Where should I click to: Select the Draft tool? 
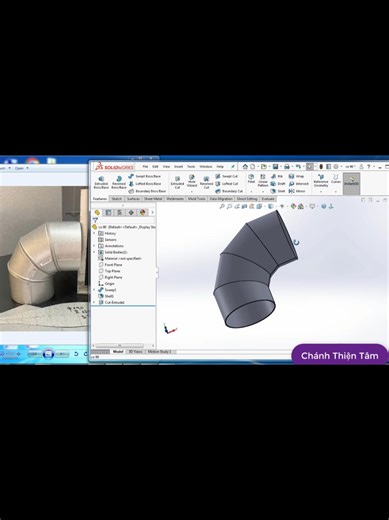[278, 184]
